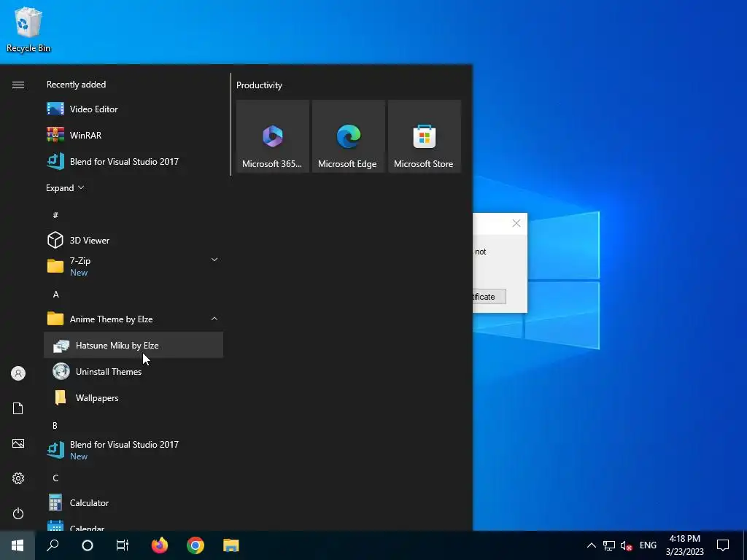Open clock and date flyout
747x560 pixels.
click(684, 545)
